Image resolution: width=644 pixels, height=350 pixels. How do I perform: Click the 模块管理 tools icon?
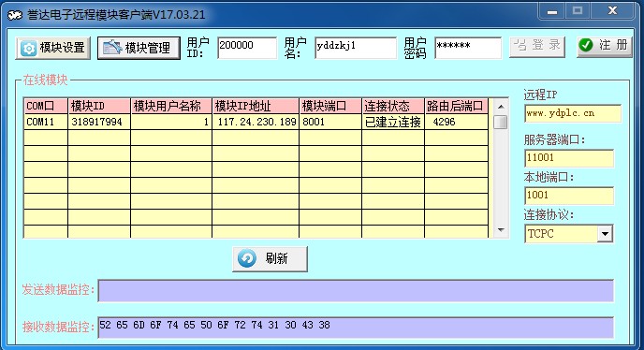(112, 48)
